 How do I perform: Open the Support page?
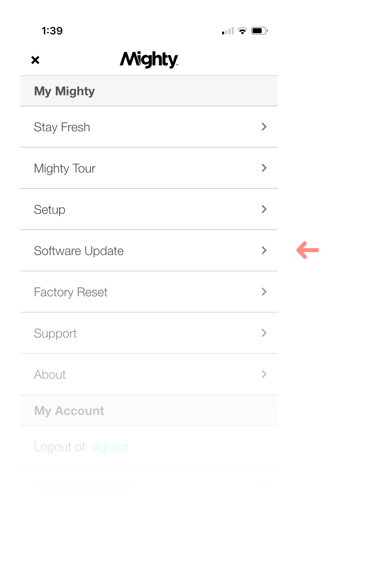(x=149, y=333)
